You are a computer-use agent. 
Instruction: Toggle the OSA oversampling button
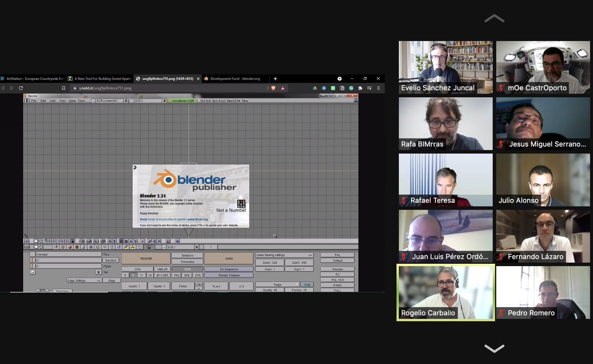(137, 269)
